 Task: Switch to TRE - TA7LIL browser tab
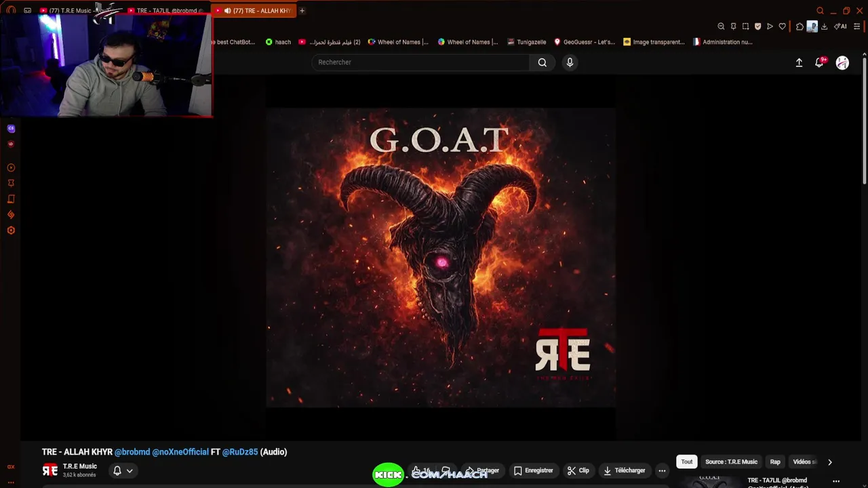coord(166,11)
